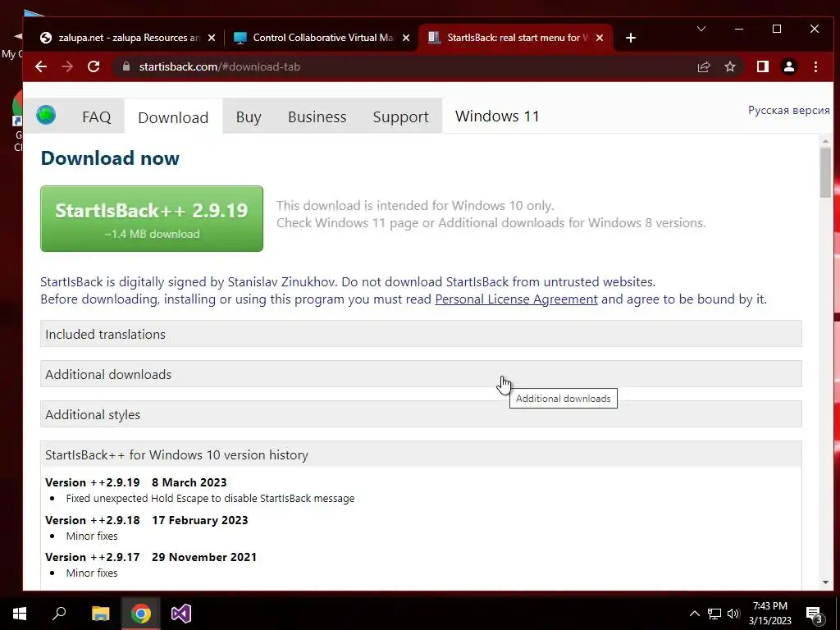Select the Download site tab
Image resolution: width=840 pixels, height=630 pixels.
click(173, 116)
